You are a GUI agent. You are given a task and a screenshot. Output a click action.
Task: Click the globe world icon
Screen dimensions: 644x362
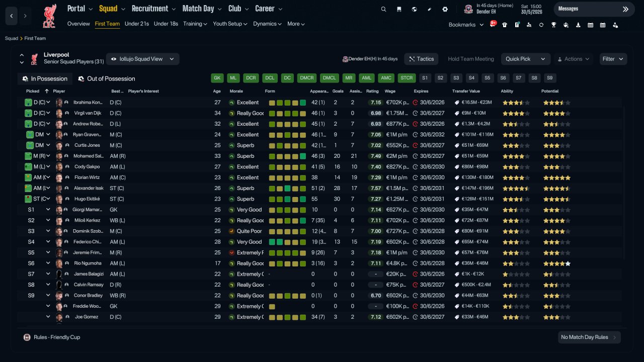(414, 9)
